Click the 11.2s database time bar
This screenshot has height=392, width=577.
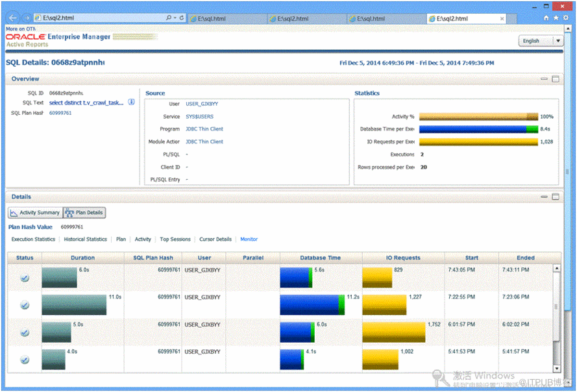point(312,305)
